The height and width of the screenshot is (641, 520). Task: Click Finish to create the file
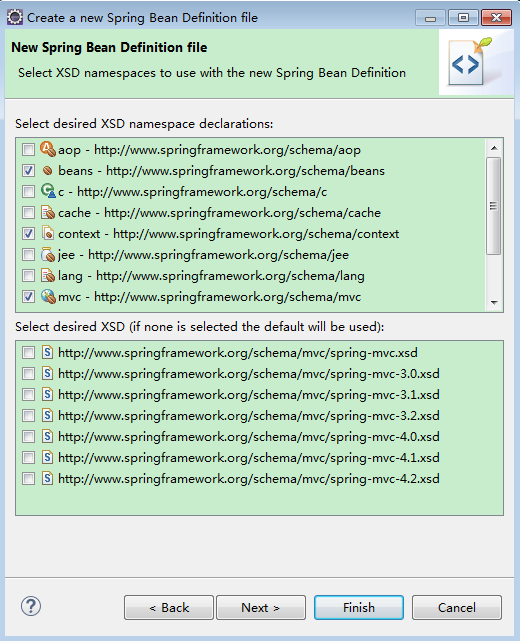click(359, 607)
